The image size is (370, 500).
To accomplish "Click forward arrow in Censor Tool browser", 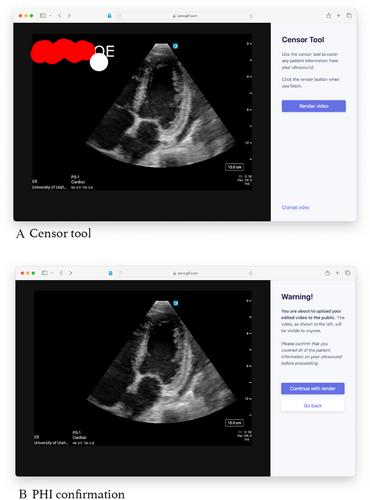I will click(x=69, y=15).
